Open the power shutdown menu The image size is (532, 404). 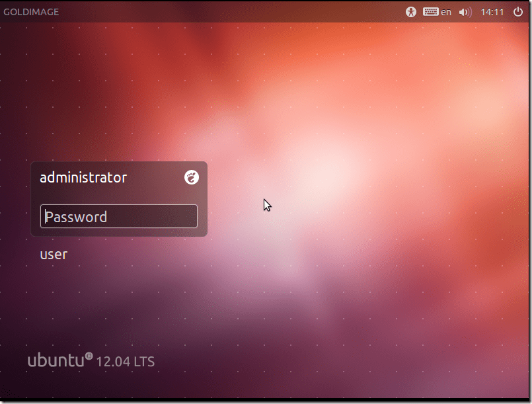[x=517, y=12]
